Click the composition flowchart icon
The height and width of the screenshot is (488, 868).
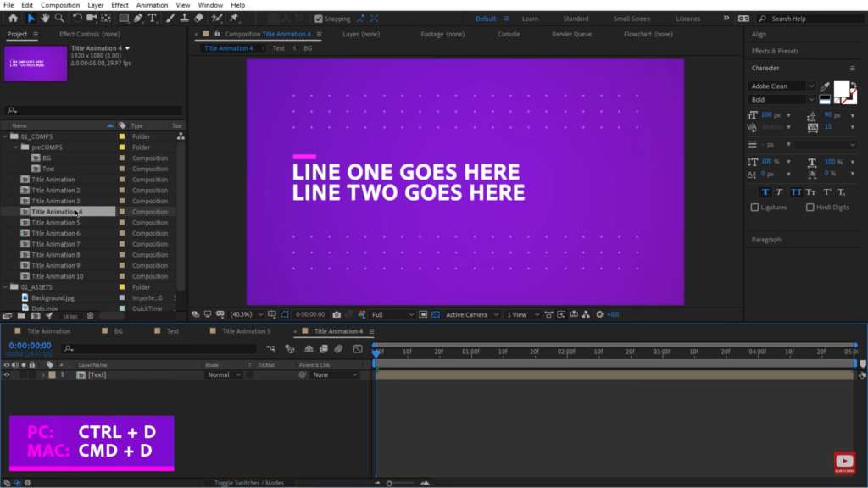(x=587, y=314)
